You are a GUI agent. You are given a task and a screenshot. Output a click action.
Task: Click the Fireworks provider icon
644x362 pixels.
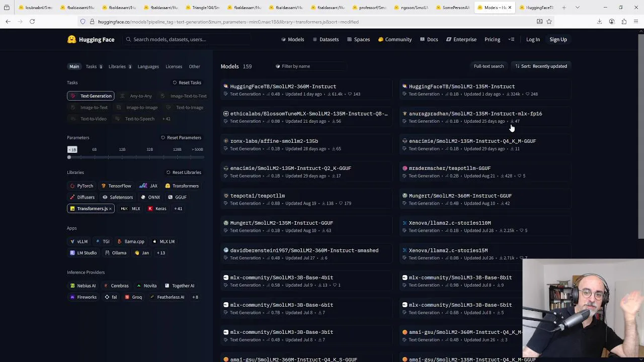click(72, 297)
